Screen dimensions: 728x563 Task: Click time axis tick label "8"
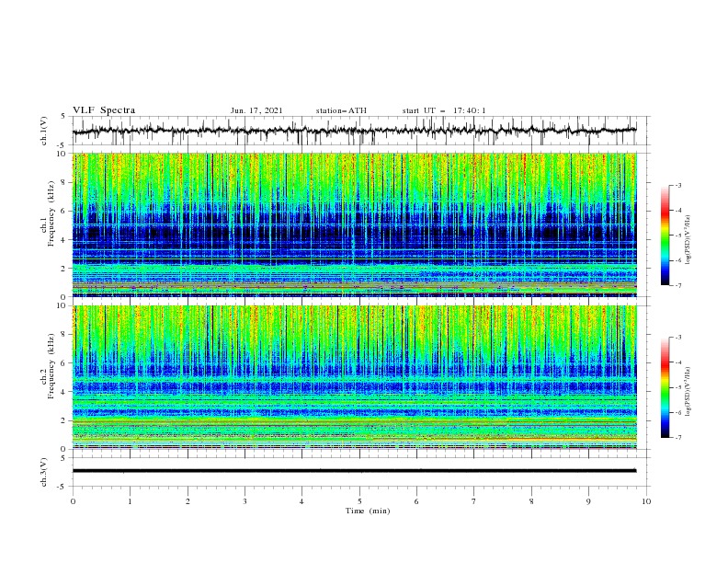tap(531, 501)
